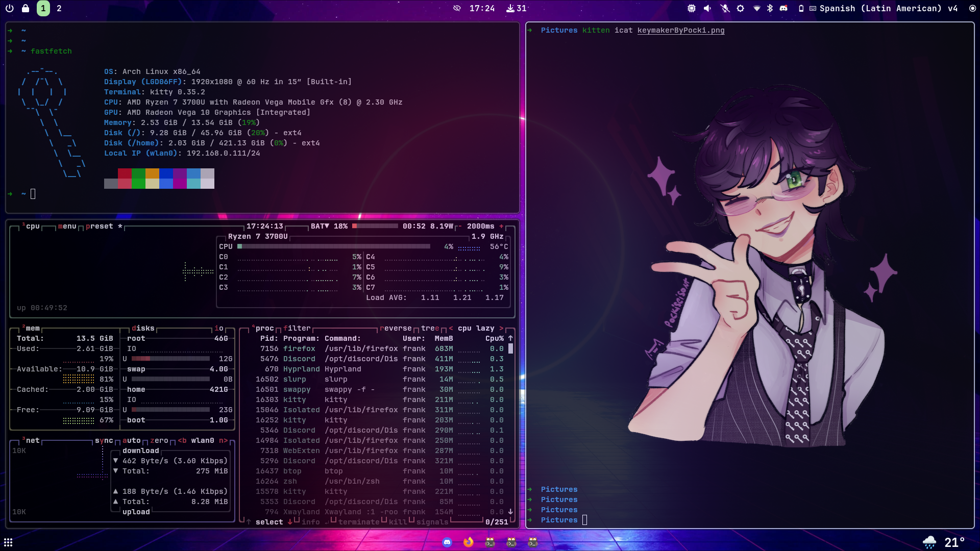Click terminate in the btop process box
Screen dimensions: 980x551
pyautogui.click(x=359, y=522)
